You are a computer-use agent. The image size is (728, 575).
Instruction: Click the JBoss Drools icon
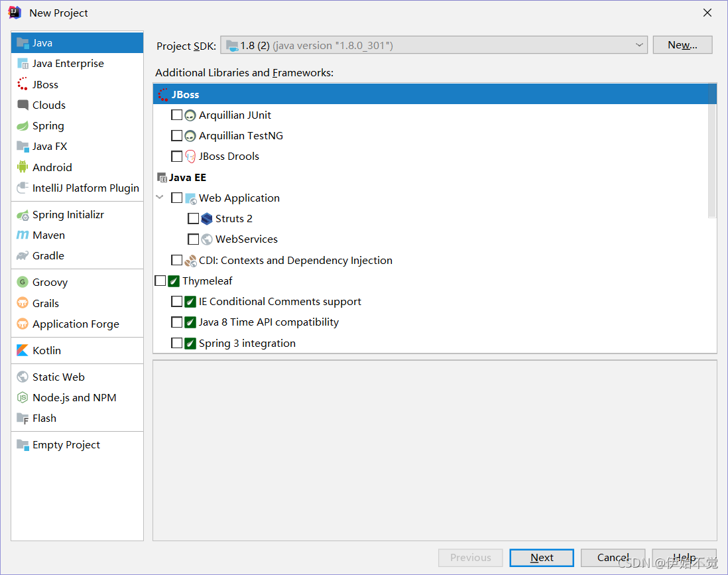(190, 157)
